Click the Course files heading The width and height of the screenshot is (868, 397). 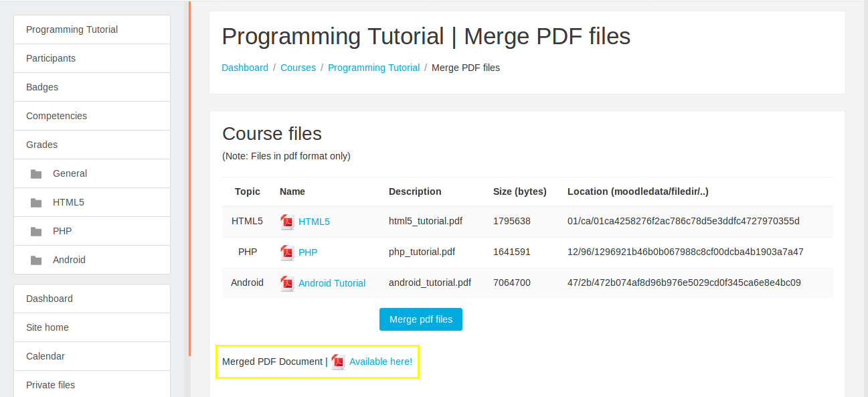click(272, 133)
